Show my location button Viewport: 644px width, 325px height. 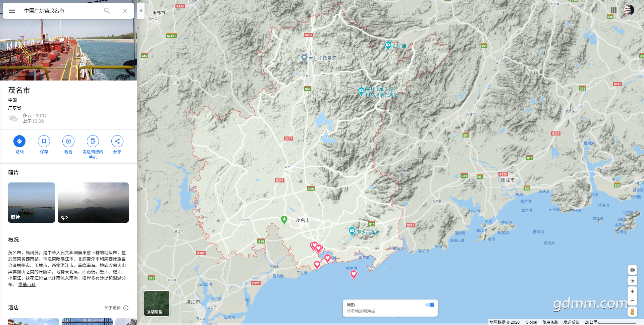[x=633, y=281]
